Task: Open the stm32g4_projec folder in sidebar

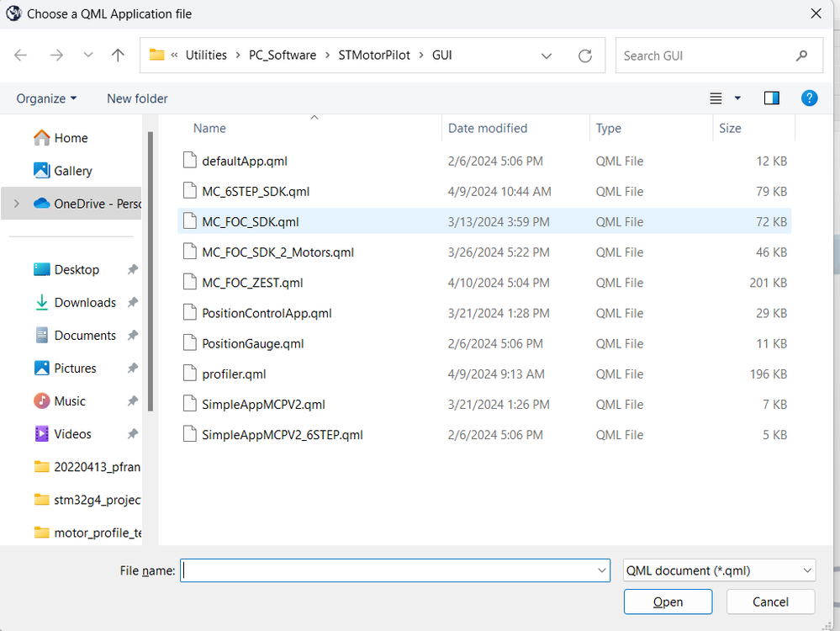Action: (x=87, y=500)
